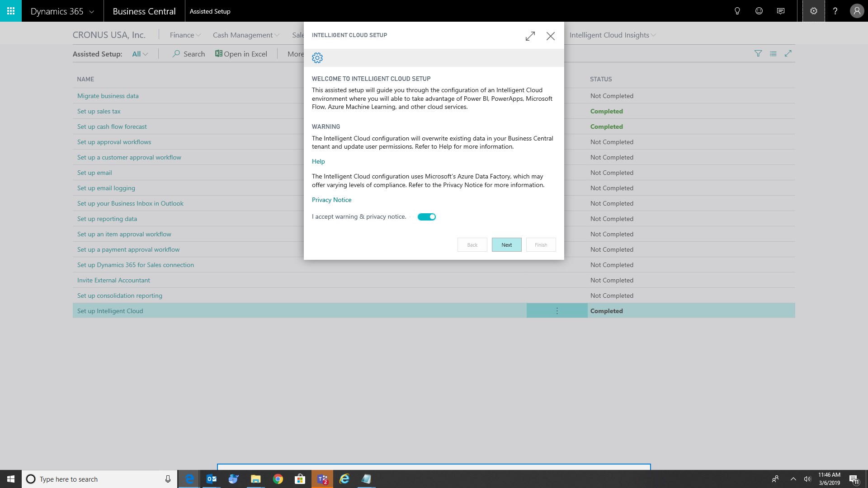868x488 pixels.
Task: Open the user account avatar
Action: tap(857, 11)
